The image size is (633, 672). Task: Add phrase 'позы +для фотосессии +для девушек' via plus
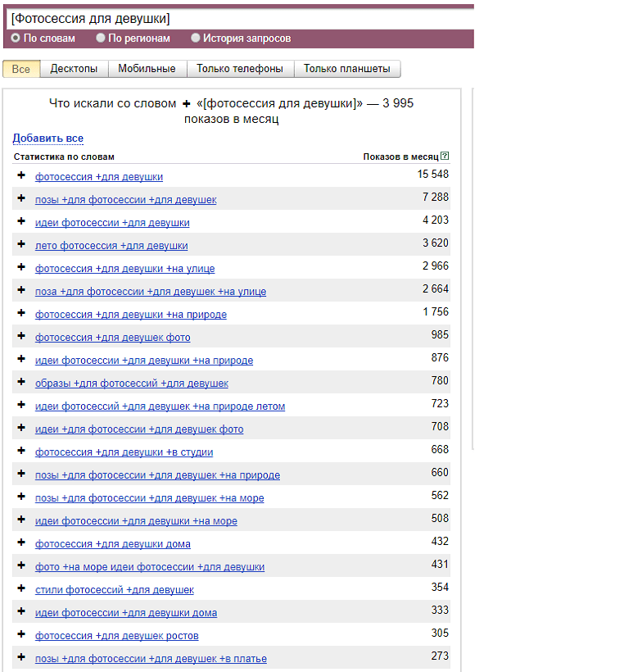pos(21,198)
